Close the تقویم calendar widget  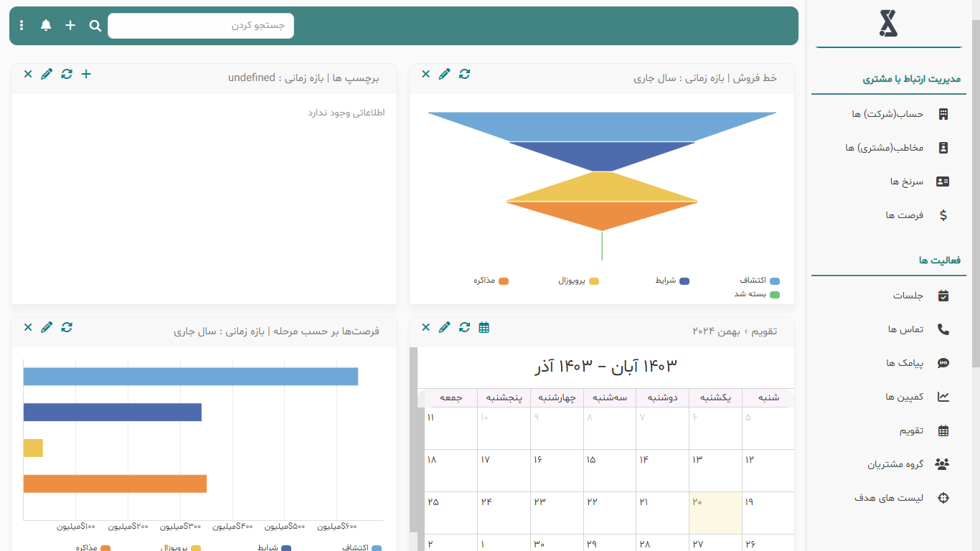coord(425,327)
